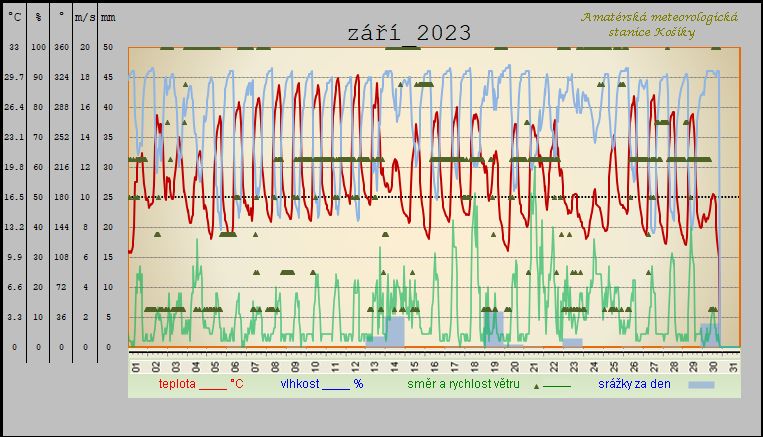Click the precipitation bar on day 23
The image size is (763, 437).
[x=572, y=343]
